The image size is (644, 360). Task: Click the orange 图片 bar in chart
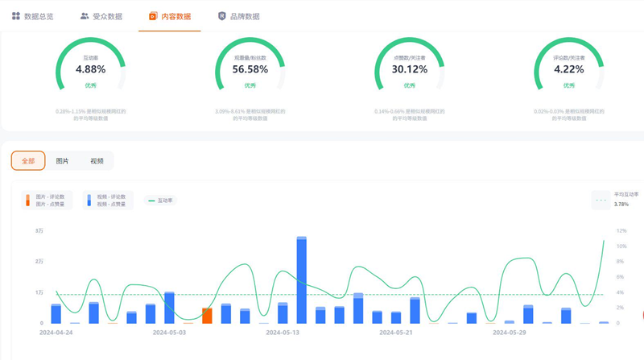coord(207,315)
